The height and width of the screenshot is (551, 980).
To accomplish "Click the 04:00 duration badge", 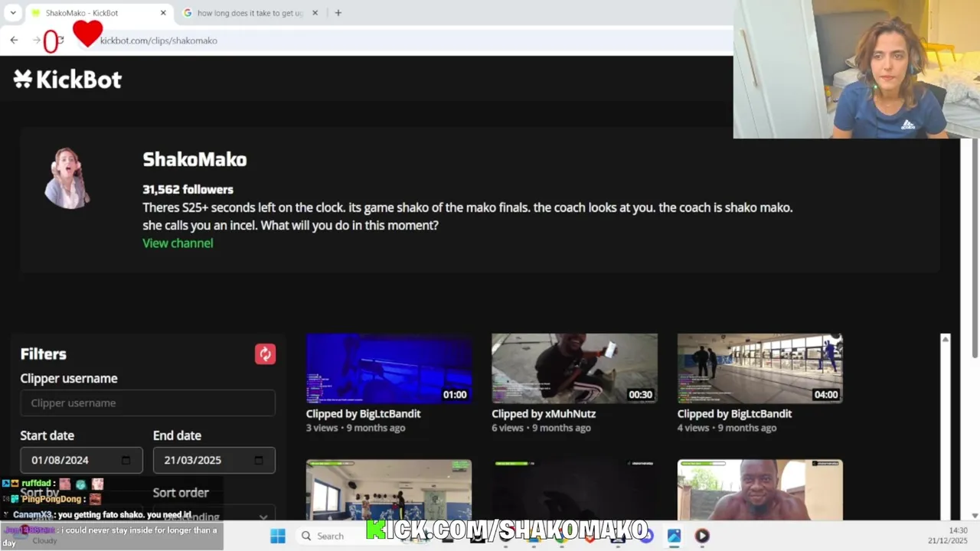I will click(x=825, y=395).
